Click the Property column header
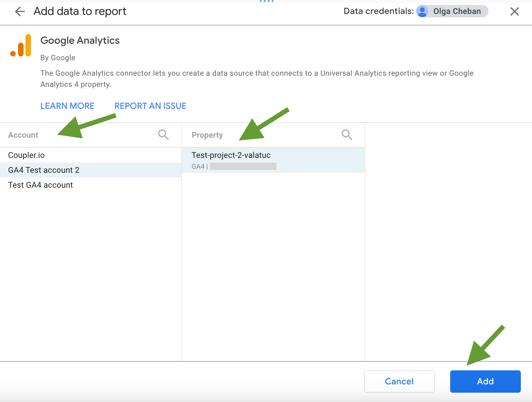Screen dimensions: 532x402 pyautogui.click(x=207, y=135)
